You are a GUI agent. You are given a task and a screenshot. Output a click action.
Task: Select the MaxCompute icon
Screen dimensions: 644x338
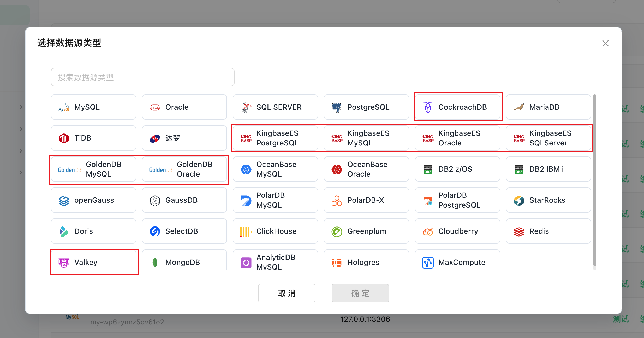(428, 263)
